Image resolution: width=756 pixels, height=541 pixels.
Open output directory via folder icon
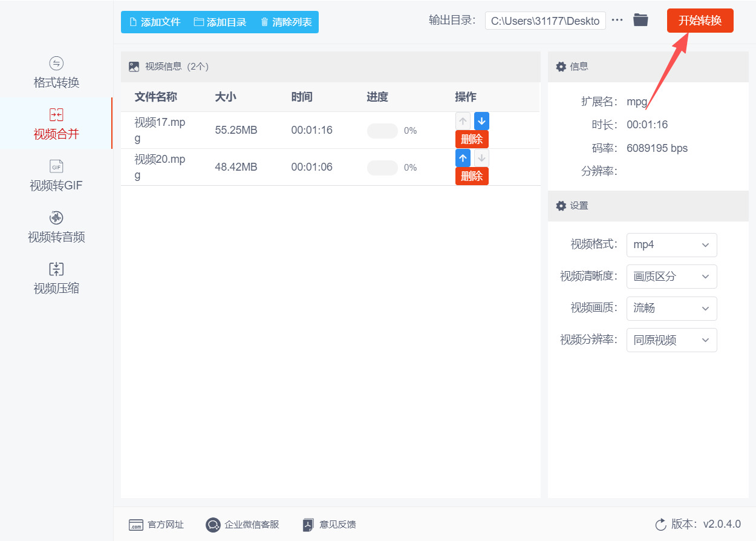pyautogui.click(x=640, y=20)
